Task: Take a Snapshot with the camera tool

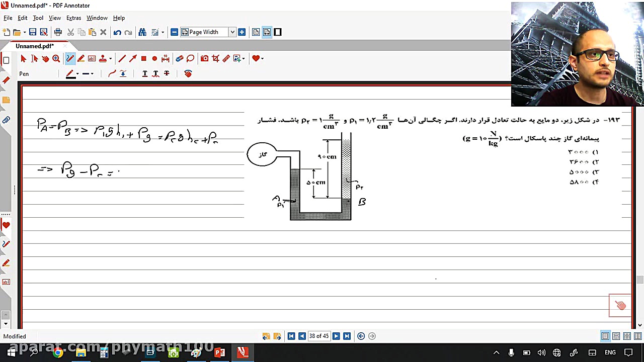Action: pos(204,59)
